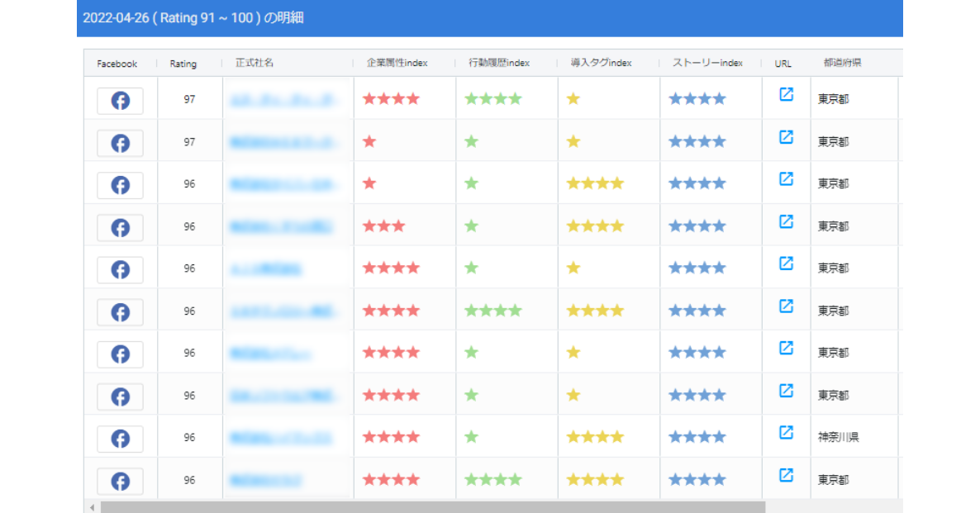Sort by the 都道府県 column header

[842, 64]
